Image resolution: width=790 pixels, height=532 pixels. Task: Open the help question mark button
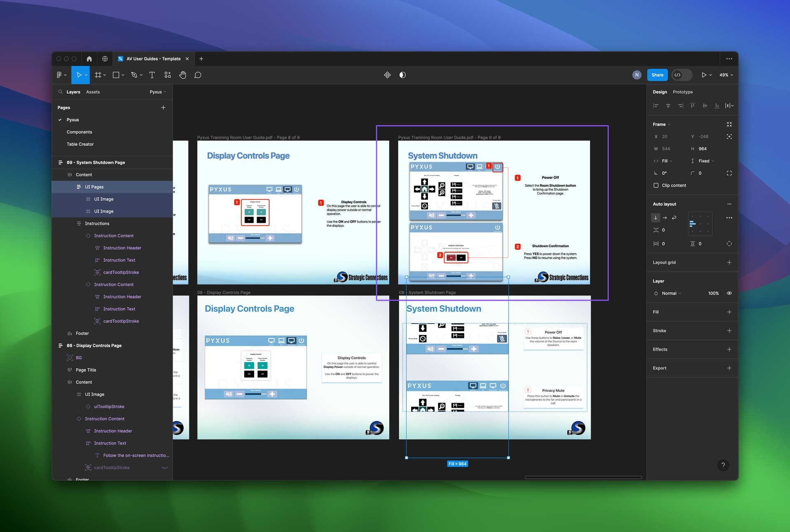click(x=723, y=465)
